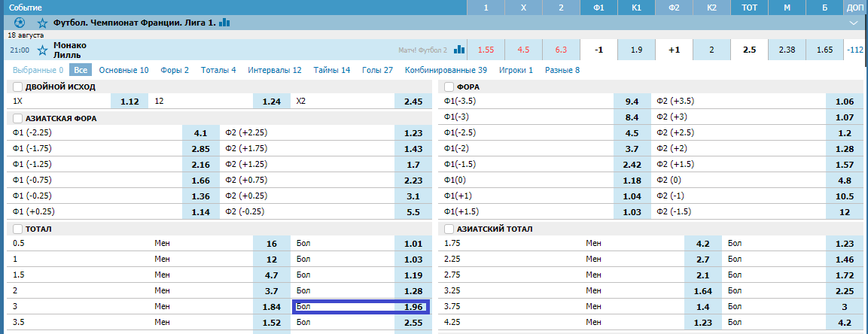
Task: Select Ф1 (-0.75) Asian handicap odds 1.66
Action: coord(201,181)
